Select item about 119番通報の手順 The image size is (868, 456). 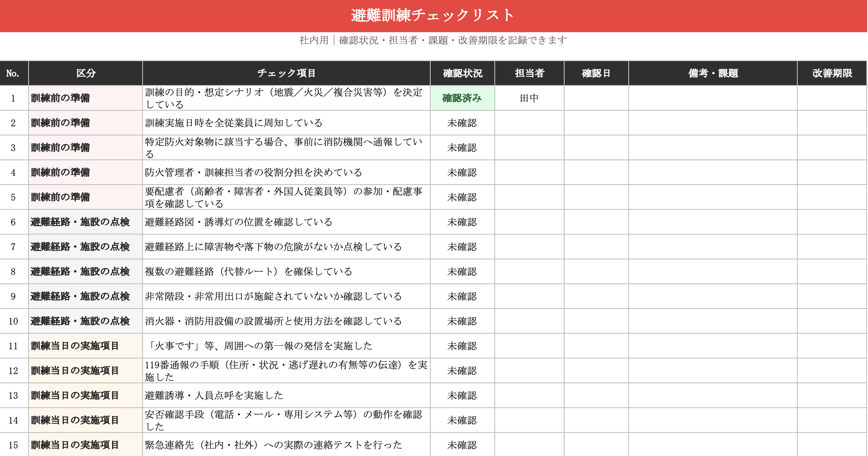[x=286, y=370]
